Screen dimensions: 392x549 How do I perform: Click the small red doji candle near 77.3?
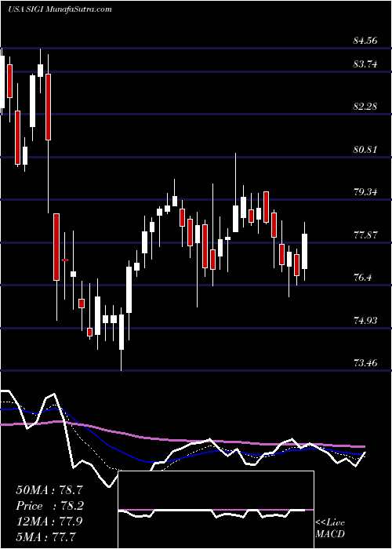pos(65,260)
